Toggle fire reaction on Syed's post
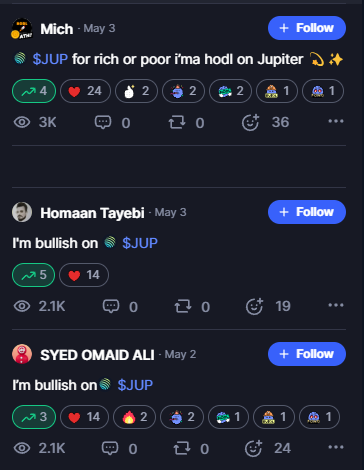364x470 pixels. 134,417
